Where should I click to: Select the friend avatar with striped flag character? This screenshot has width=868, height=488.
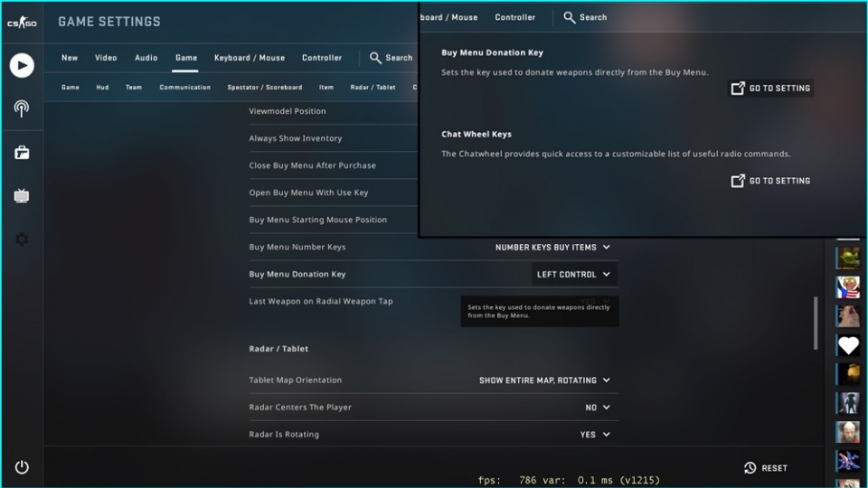coord(848,287)
